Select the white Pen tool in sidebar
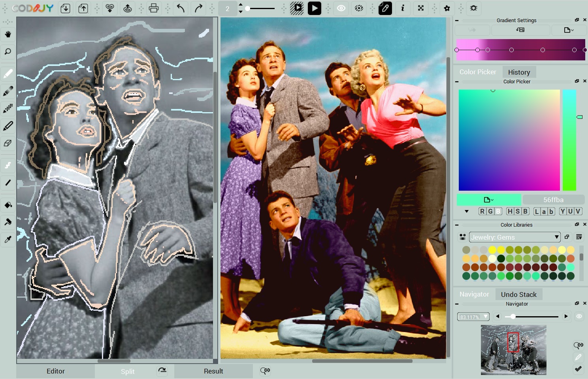 tap(8, 74)
